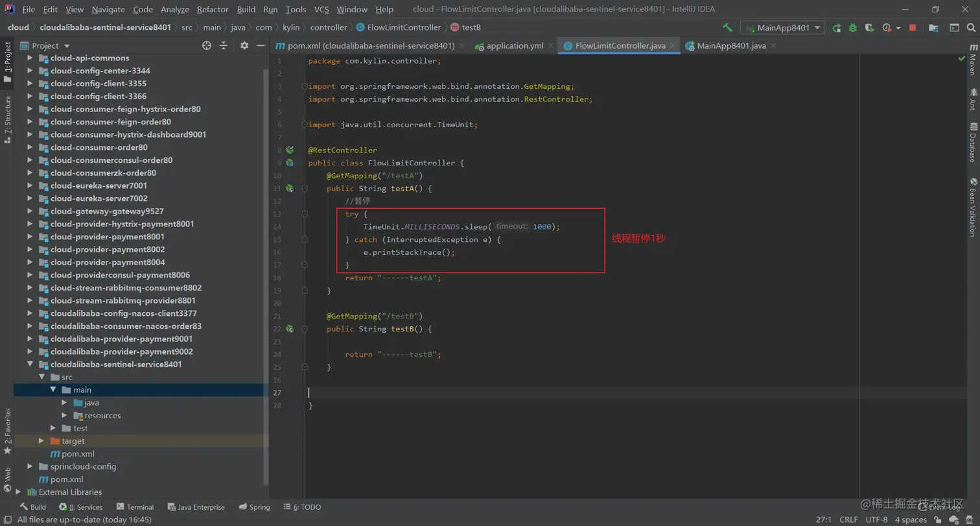Open the File menu

pos(29,9)
